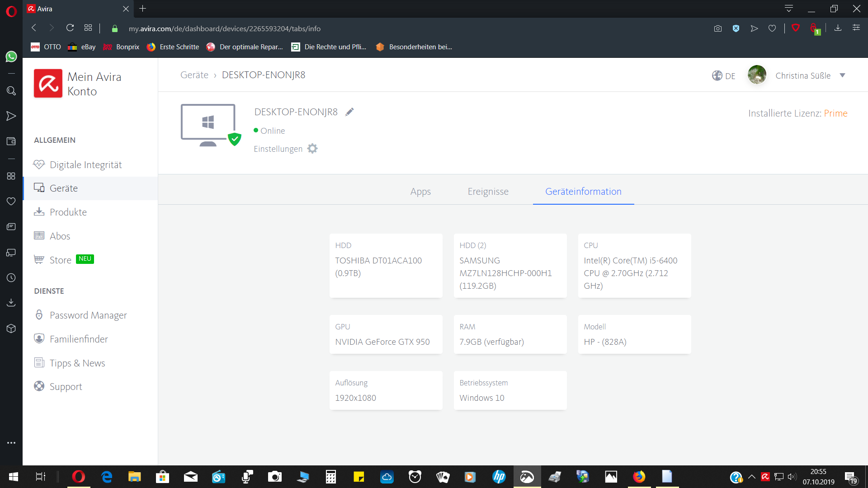
Task: Reload the page
Action: (x=70, y=28)
